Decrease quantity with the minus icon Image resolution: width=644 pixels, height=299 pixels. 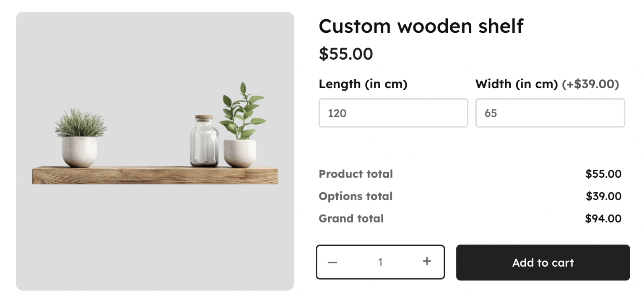click(332, 262)
